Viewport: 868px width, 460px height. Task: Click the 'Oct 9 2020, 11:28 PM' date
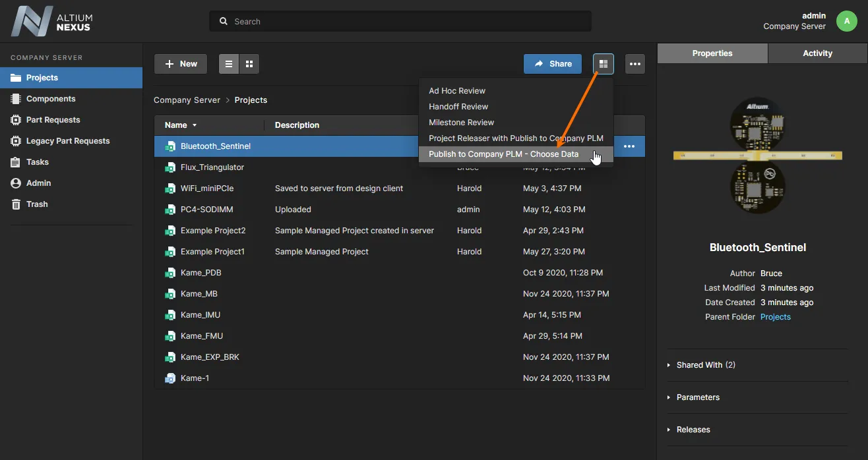click(563, 273)
